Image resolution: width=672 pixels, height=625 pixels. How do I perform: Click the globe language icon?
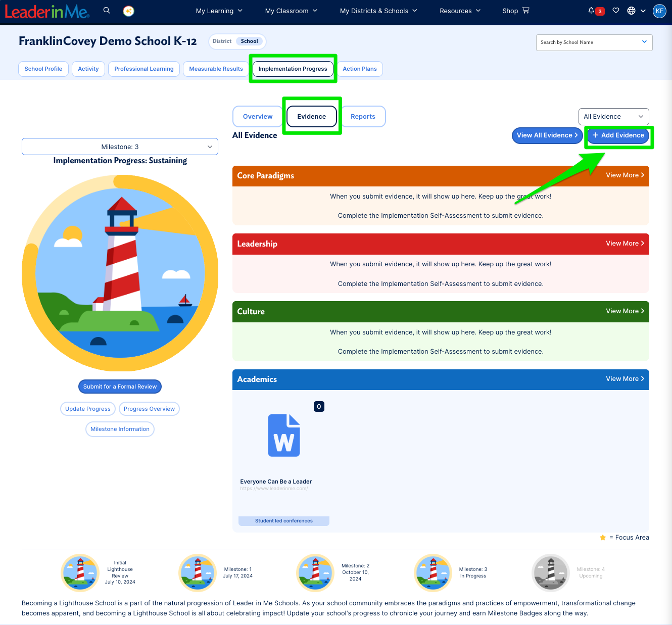(631, 11)
